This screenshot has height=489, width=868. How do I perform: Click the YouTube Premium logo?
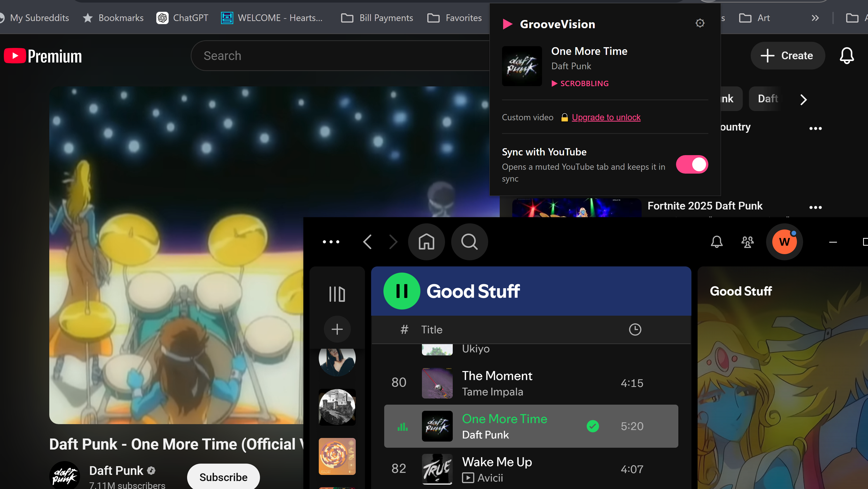43,56
